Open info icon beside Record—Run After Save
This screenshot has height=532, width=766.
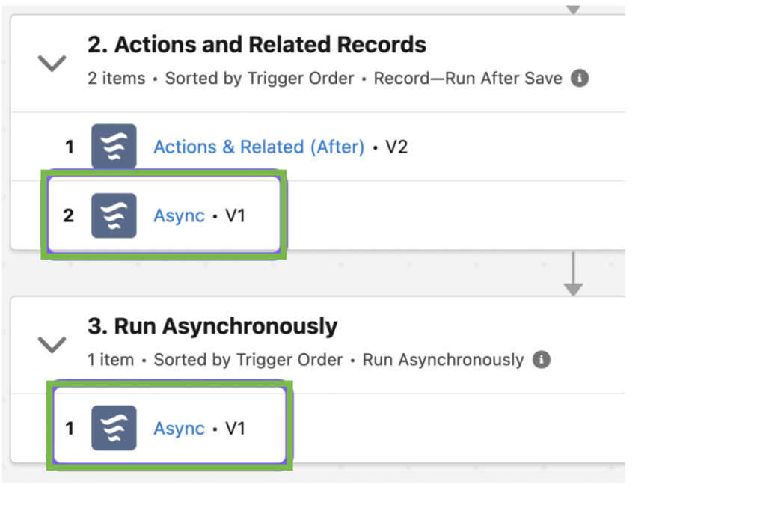click(580, 78)
